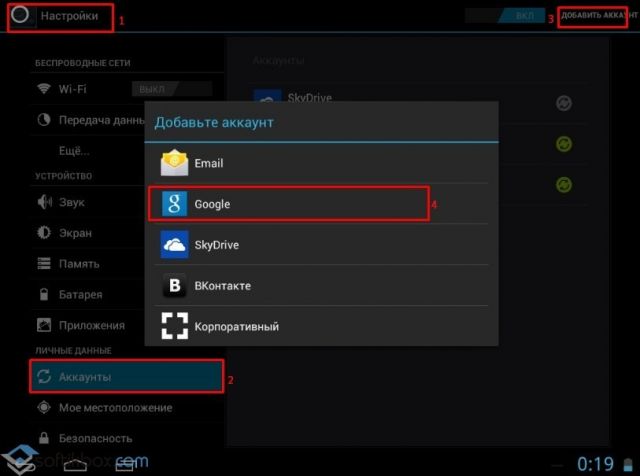Screen dimensions: 640x476
Task: Toggle the Wi-Fi ВЫКЛ switch
Action: (x=172, y=89)
